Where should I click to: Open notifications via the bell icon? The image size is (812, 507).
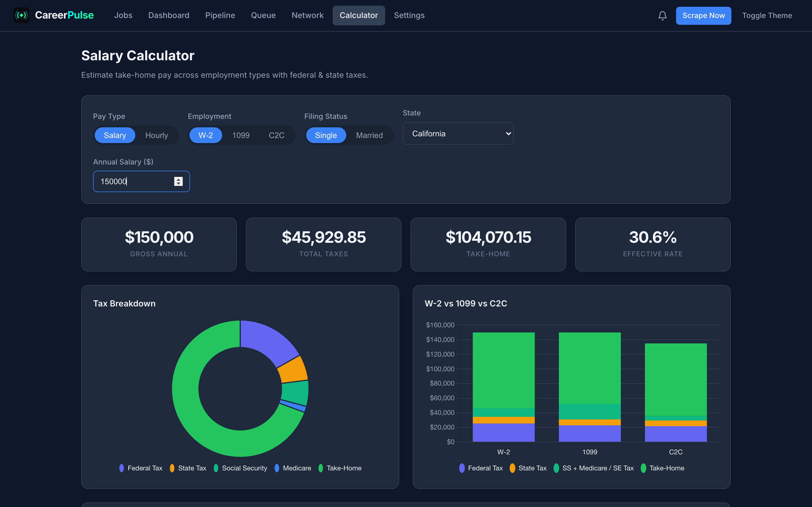[662, 15]
